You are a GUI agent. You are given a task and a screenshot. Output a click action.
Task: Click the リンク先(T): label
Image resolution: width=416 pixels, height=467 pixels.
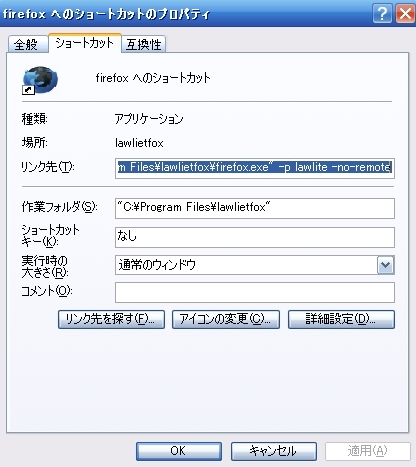tap(48, 166)
